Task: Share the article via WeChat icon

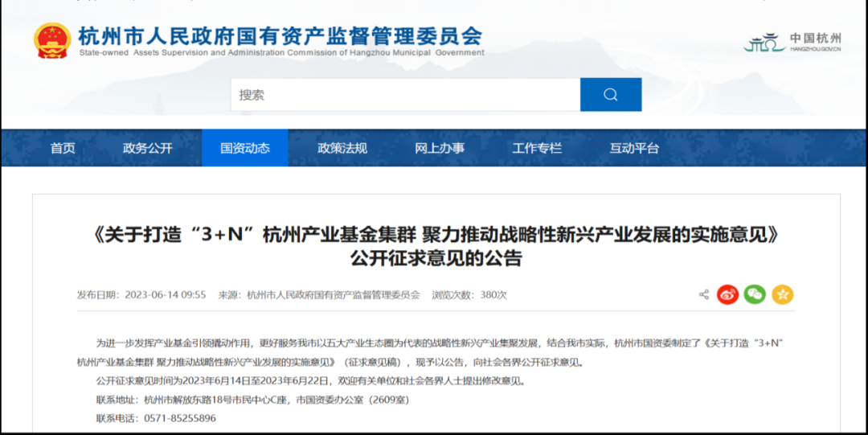Action: coord(755,294)
